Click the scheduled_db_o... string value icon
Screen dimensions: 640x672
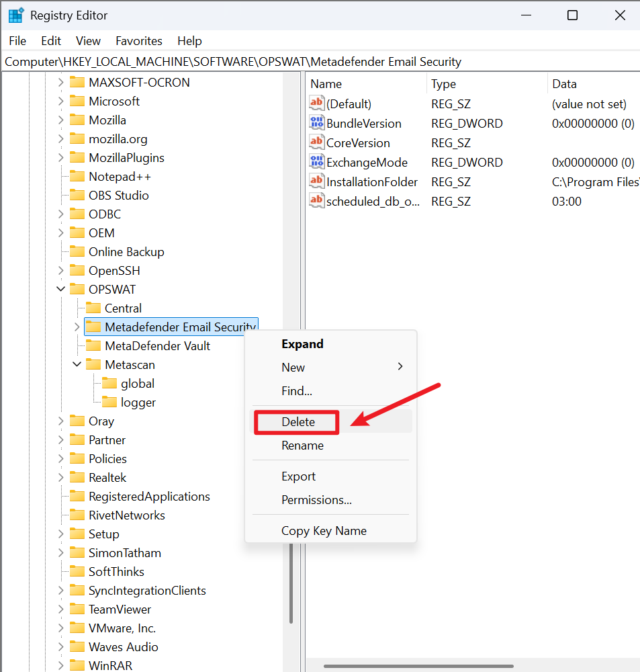tap(316, 201)
